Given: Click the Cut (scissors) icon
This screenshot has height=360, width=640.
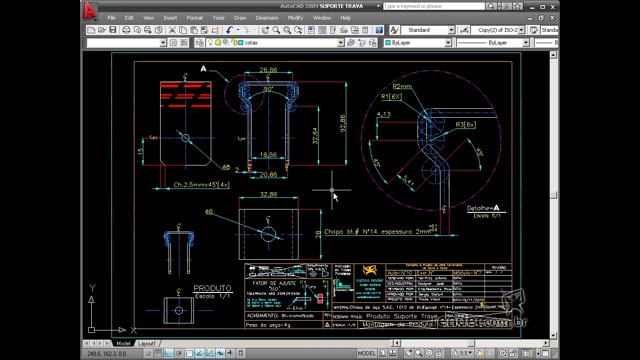Looking at the screenshot, I should coord(172,30).
